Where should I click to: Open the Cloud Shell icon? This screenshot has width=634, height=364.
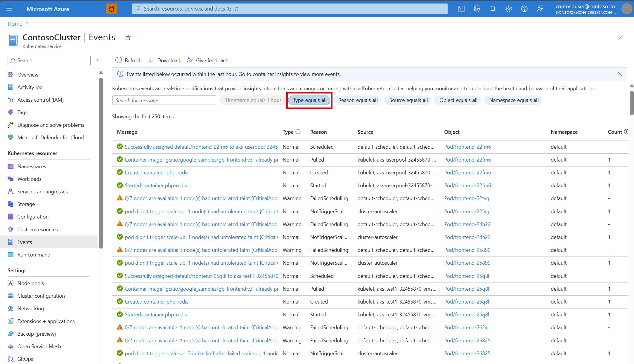[x=461, y=9]
